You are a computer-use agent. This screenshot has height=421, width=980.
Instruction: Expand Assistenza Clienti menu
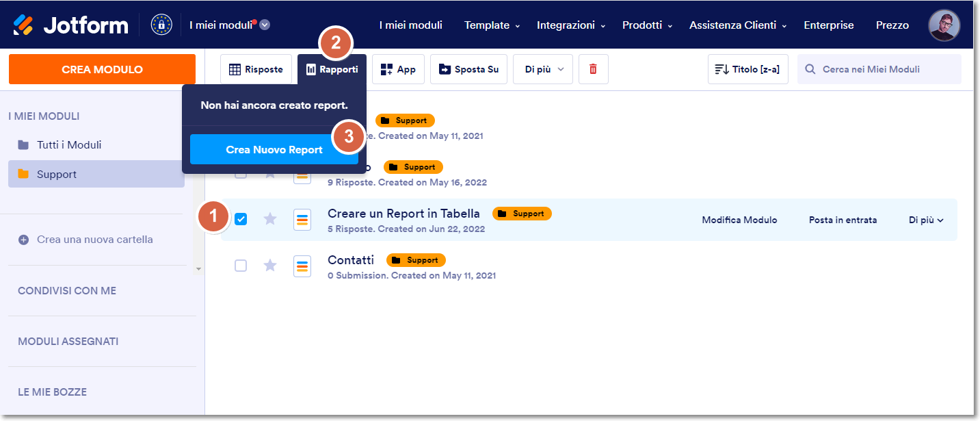click(738, 25)
